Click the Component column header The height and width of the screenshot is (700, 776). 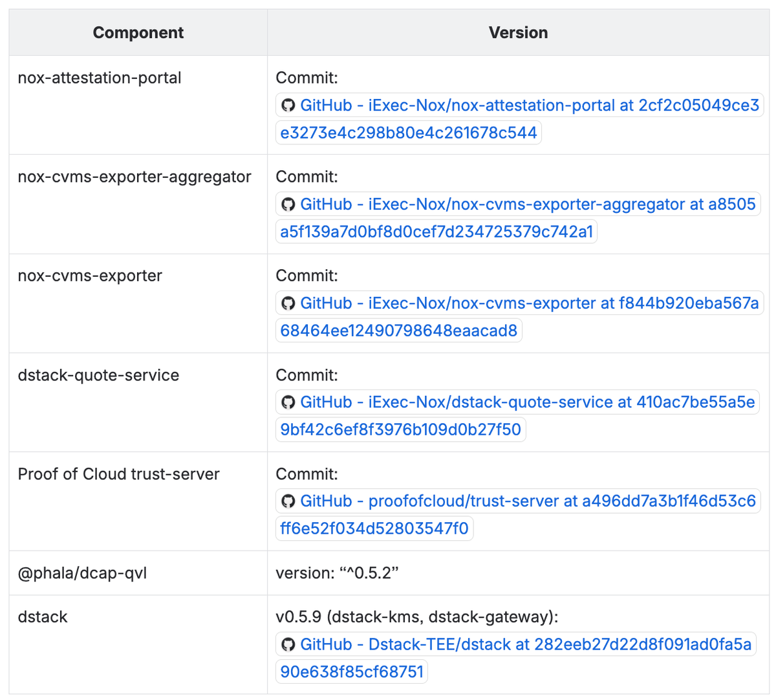coord(138,32)
